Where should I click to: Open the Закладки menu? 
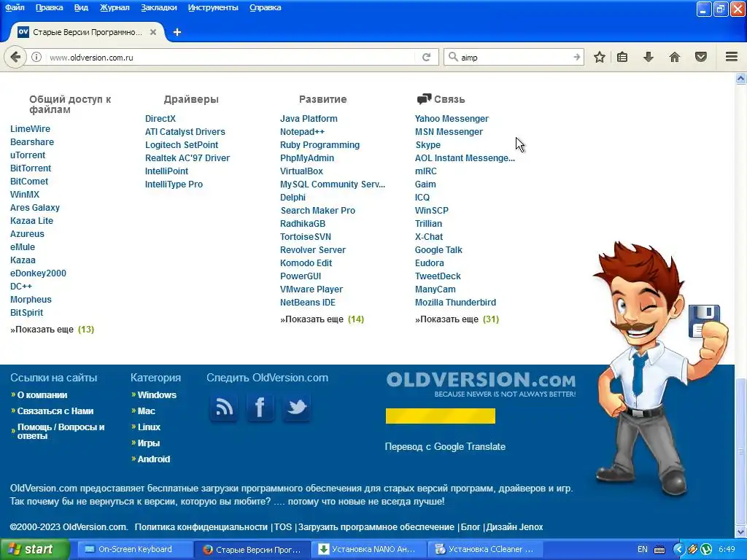tap(158, 7)
